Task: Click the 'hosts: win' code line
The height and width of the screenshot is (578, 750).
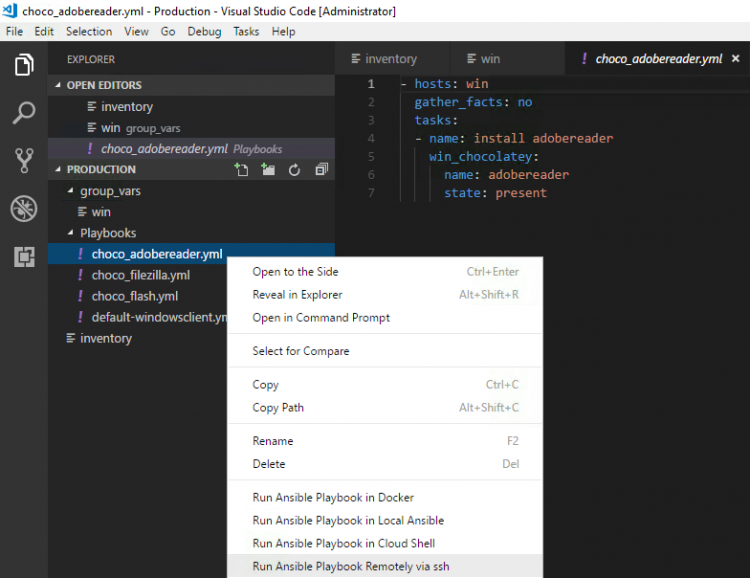Action: tap(445, 84)
